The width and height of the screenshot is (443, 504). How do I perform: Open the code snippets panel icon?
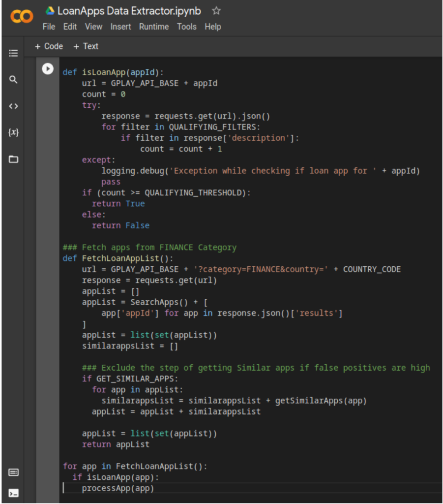click(13, 106)
